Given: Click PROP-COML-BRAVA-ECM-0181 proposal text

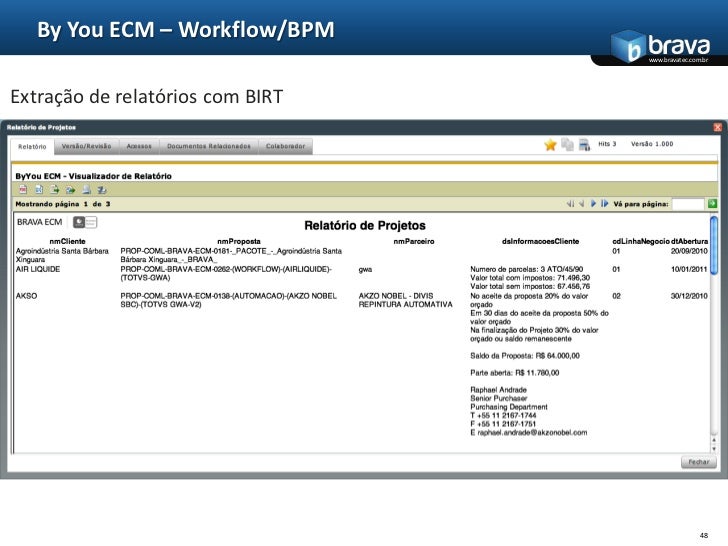Looking at the screenshot, I should click(231, 255).
